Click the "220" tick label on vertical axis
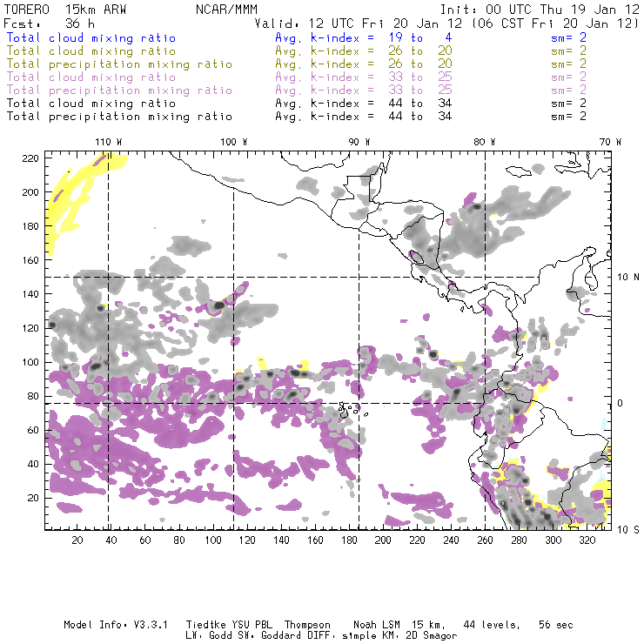644x644 pixels. click(30, 158)
